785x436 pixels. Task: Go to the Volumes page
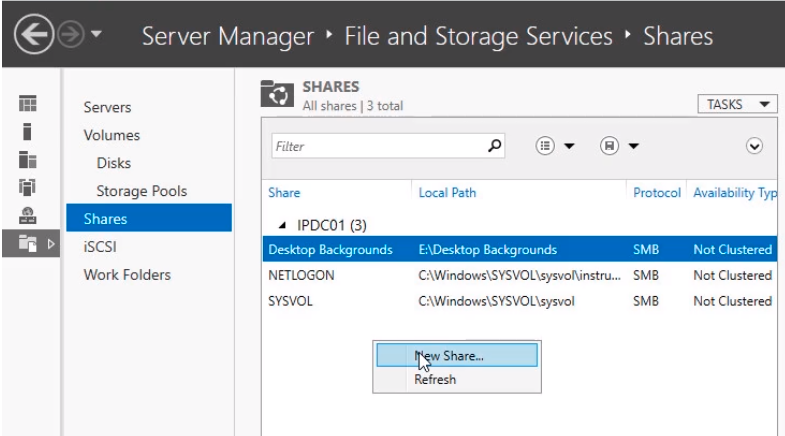coord(112,135)
